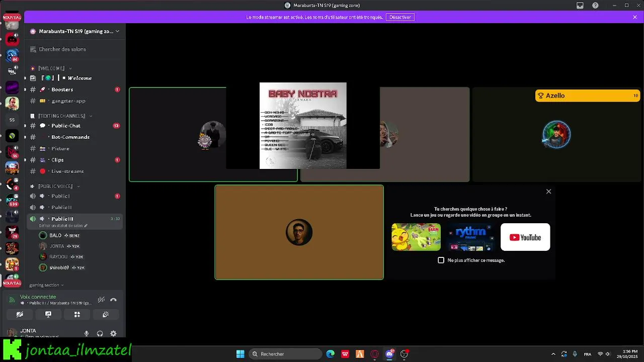Screen dimensions: 644x362
Task: Click the voice connection signal icon
Action: click(x=12, y=300)
